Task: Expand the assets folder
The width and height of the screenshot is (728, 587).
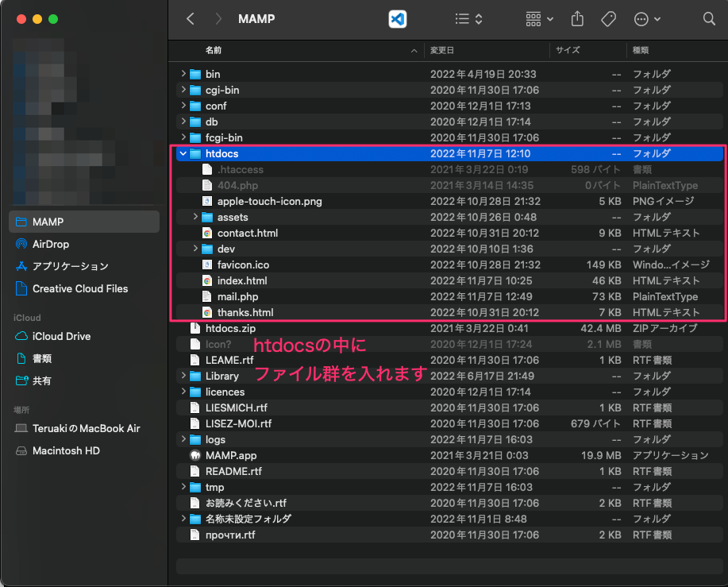Action: point(195,217)
